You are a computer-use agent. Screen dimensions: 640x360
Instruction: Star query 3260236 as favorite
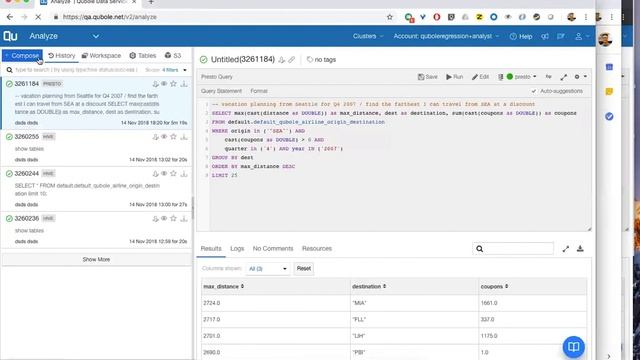pyautogui.click(x=173, y=218)
